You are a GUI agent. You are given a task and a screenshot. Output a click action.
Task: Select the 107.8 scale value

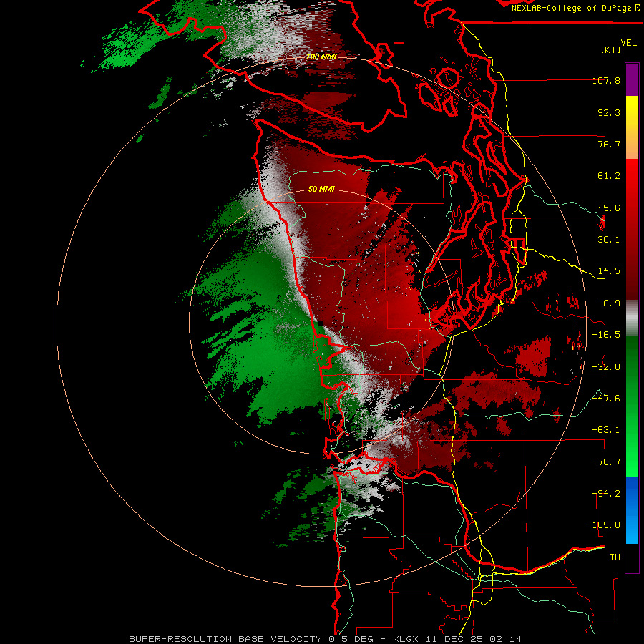point(606,80)
